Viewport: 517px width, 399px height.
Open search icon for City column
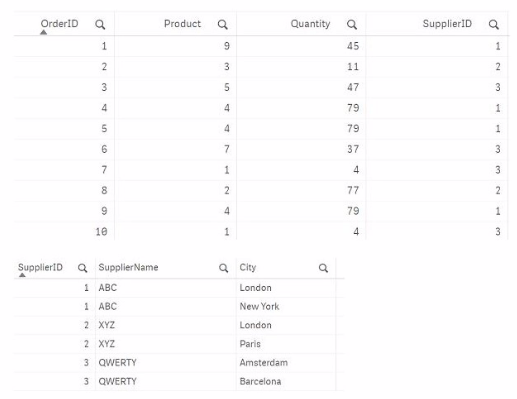tap(323, 268)
